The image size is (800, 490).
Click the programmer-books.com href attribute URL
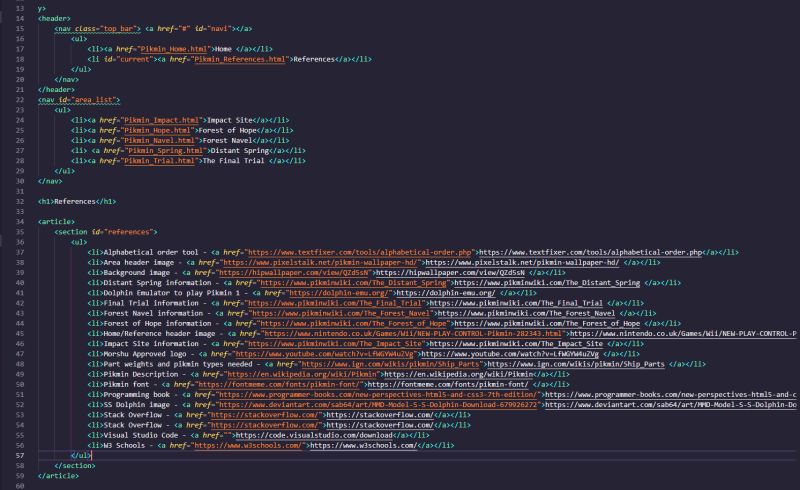tap(378, 396)
